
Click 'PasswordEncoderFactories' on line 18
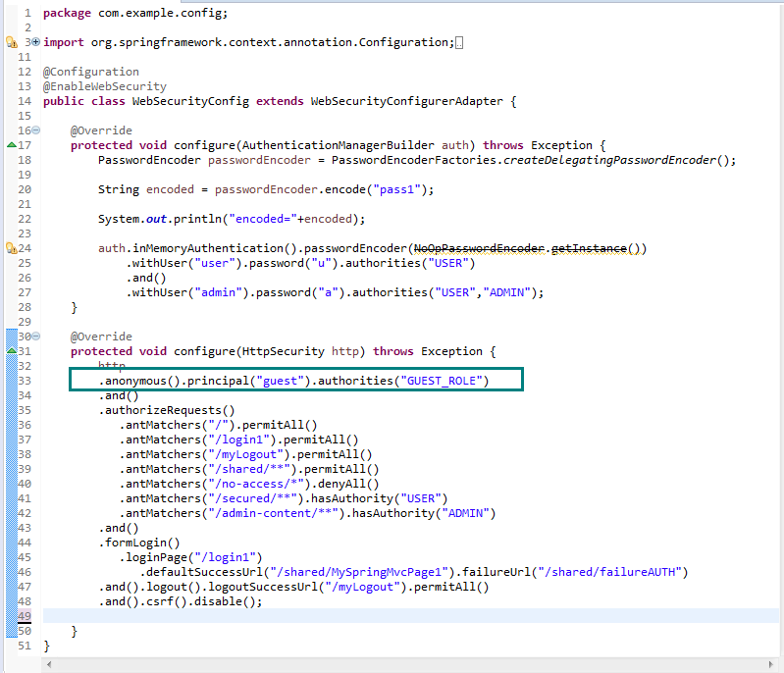[x=413, y=160]
